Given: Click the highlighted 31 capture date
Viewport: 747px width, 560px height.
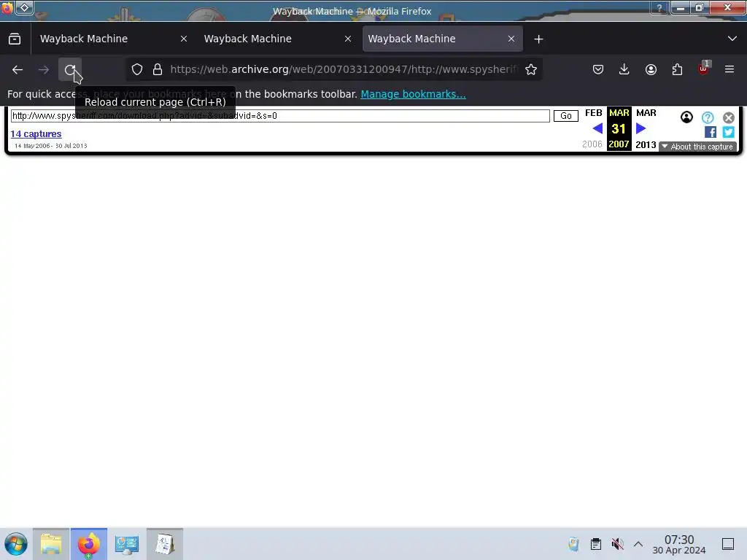Looking at the screenshot, I should [619, 128].
